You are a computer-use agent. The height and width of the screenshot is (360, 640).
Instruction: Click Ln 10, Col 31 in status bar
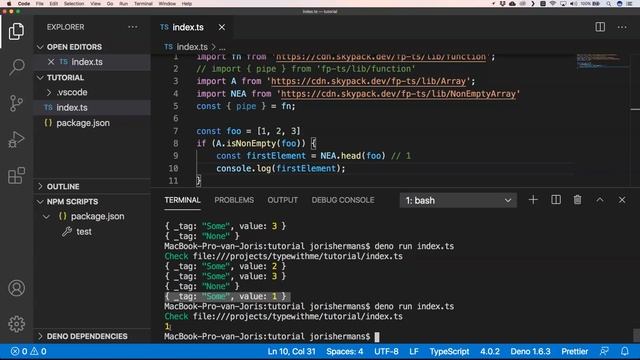coord(291,351)
